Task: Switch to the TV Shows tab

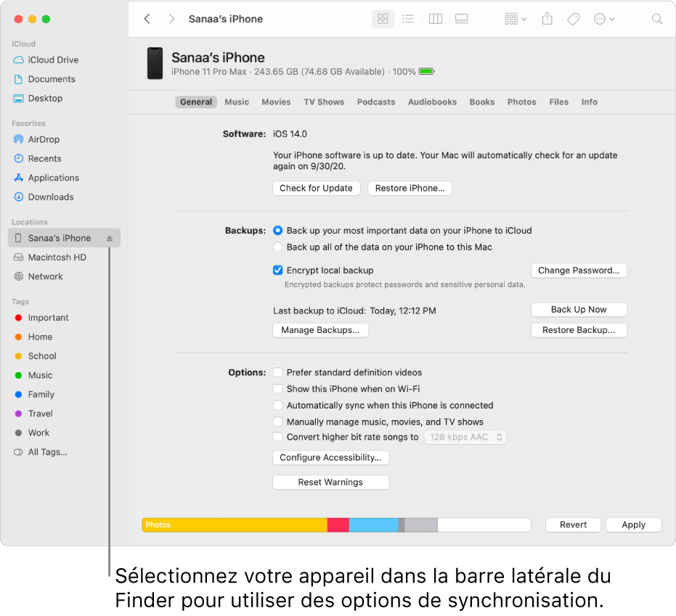Action: pyautogui.click(x=324, y=102)
